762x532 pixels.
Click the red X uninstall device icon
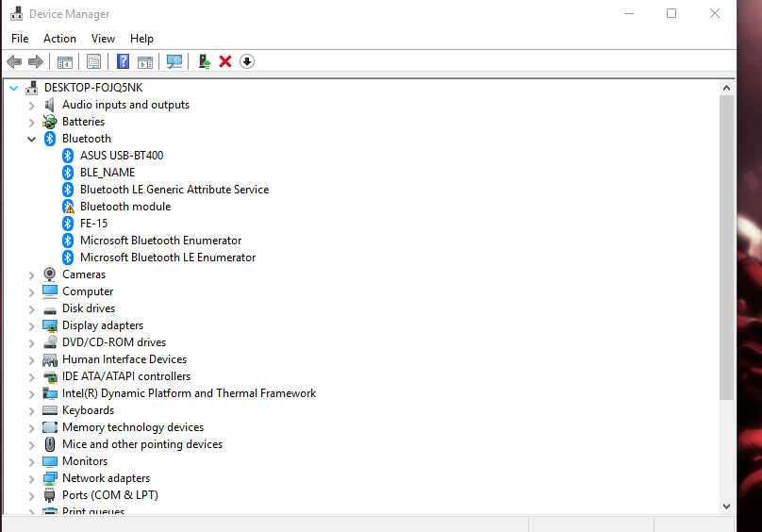[x=225, y=61]
